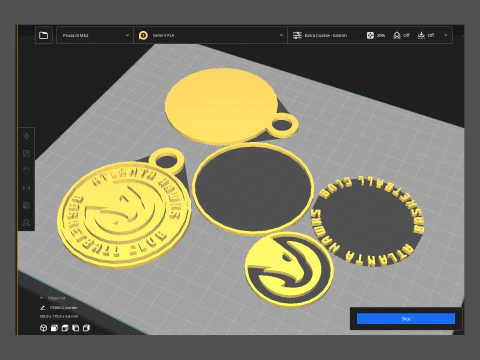Click the model dimensions text
The image size is (480, 360).
(59, 316)
